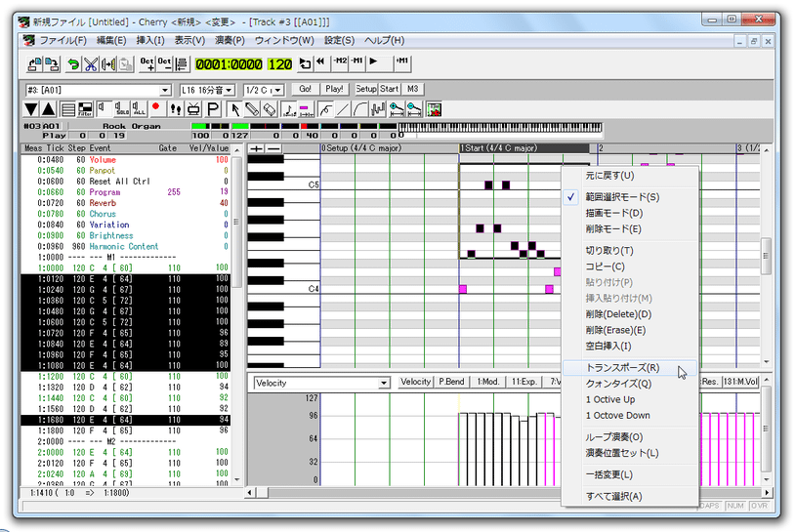This screenshot has width=796, height=532.
Task: Select the straight line tool
Action: pyautogui.click(x=343, y=109)
